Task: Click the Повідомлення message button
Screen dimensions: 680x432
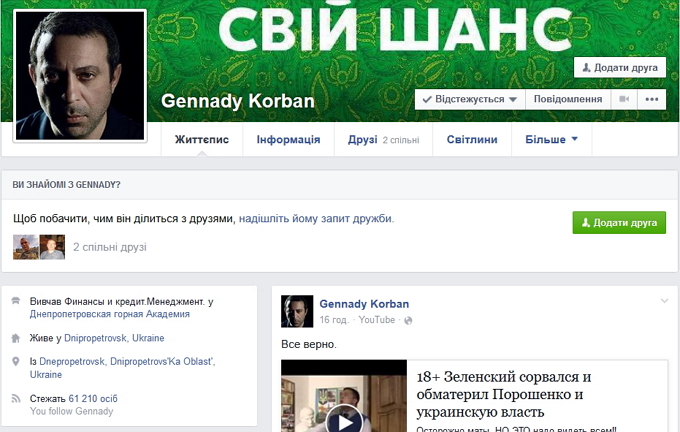Action: pos(568,99)
